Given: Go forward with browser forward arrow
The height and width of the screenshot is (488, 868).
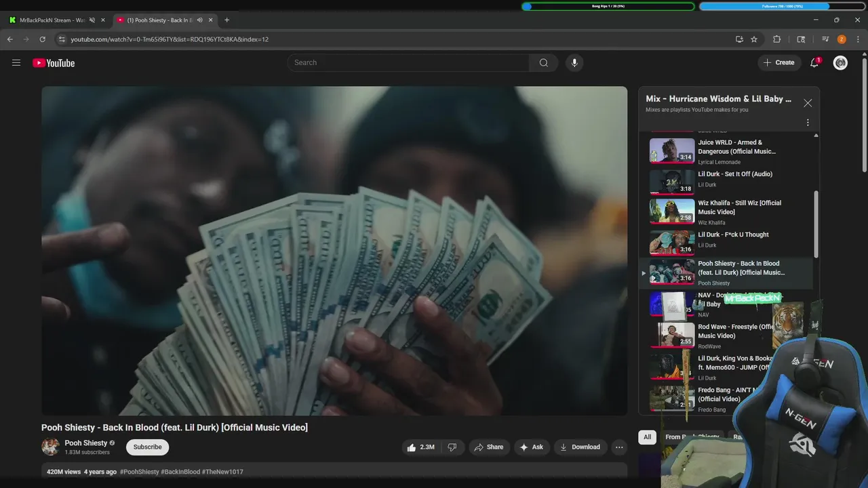Looking at the screenshot, I should (26, 39).
